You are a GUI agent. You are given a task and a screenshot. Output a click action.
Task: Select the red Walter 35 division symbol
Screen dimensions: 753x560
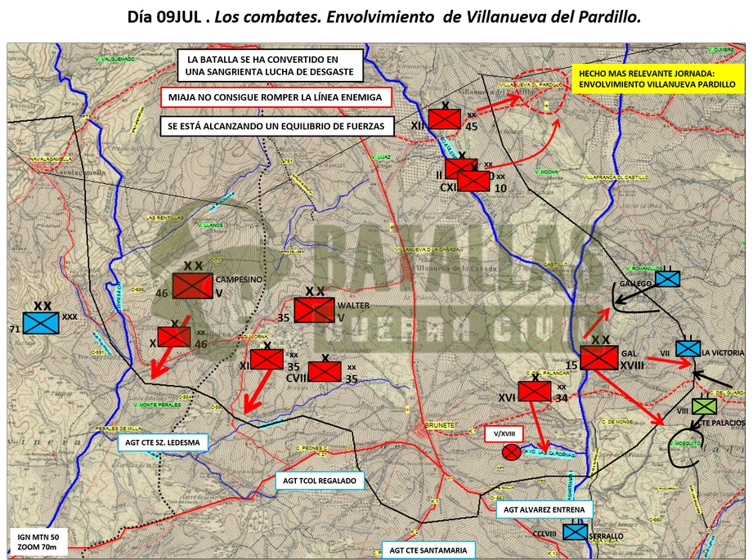[314, 310]
